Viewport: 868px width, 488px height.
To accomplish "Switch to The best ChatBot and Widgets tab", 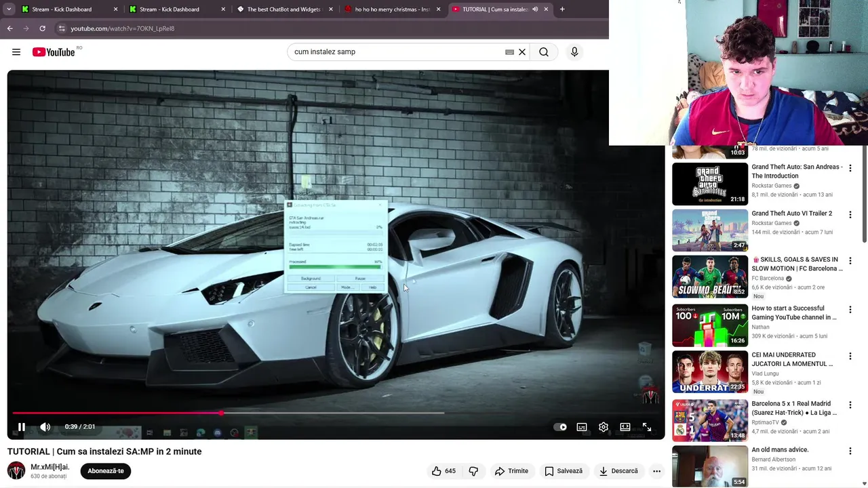I will pyautogui.click(x=283, y=9).
